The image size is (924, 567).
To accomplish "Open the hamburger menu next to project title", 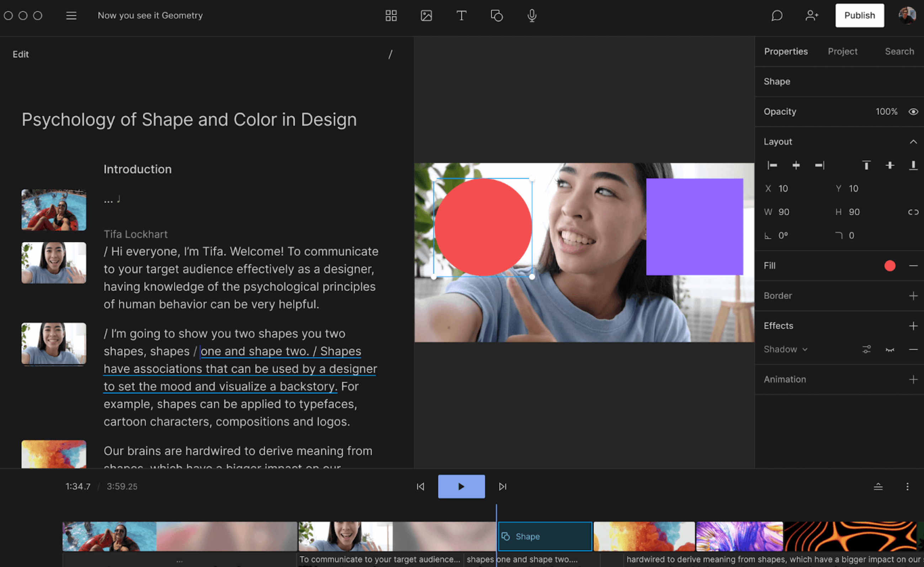I will 71,15.
